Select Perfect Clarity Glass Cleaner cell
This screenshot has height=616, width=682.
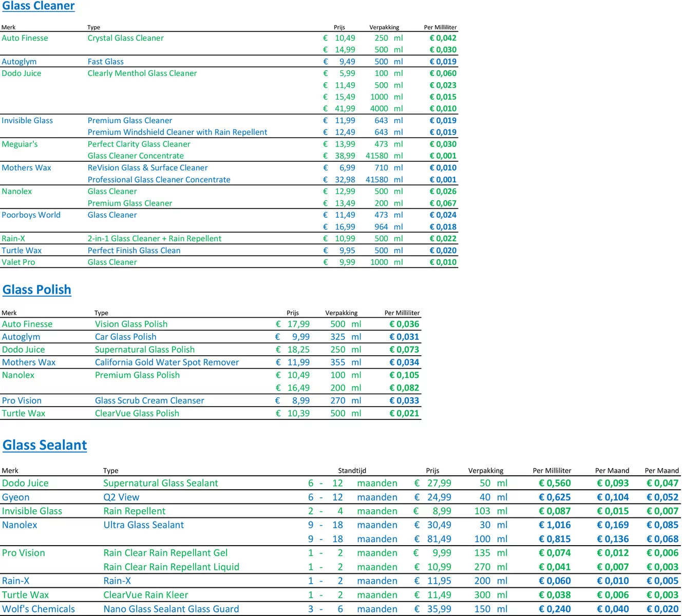pyautogui.click(x=139, y=144)
